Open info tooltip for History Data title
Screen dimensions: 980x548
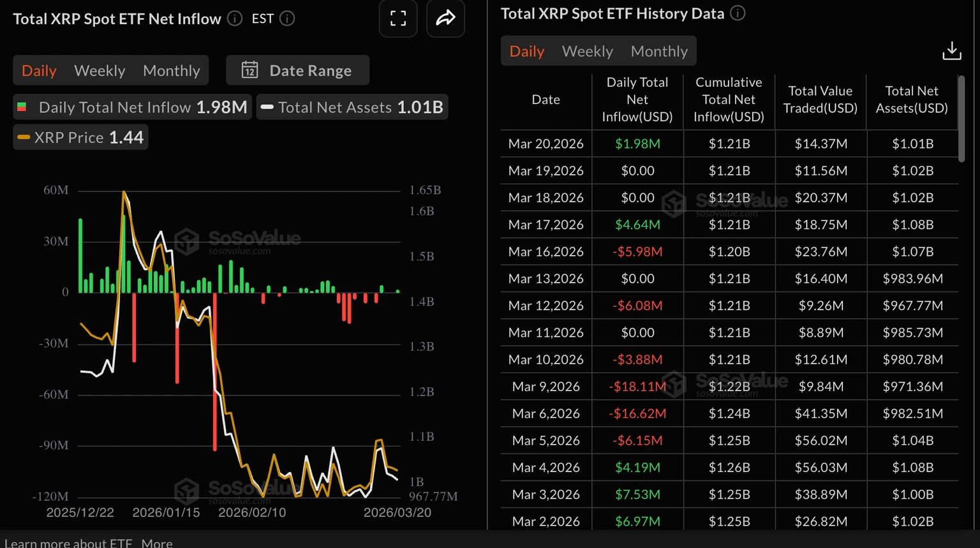pyautogui.click(x=738, y=13)
